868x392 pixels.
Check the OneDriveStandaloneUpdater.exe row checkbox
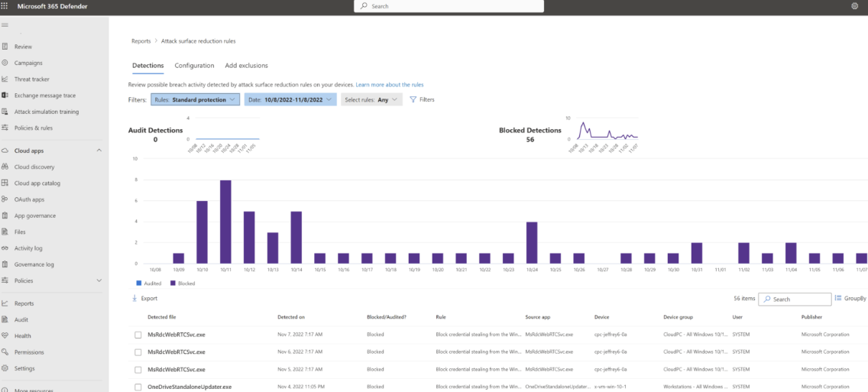point(138,386)
